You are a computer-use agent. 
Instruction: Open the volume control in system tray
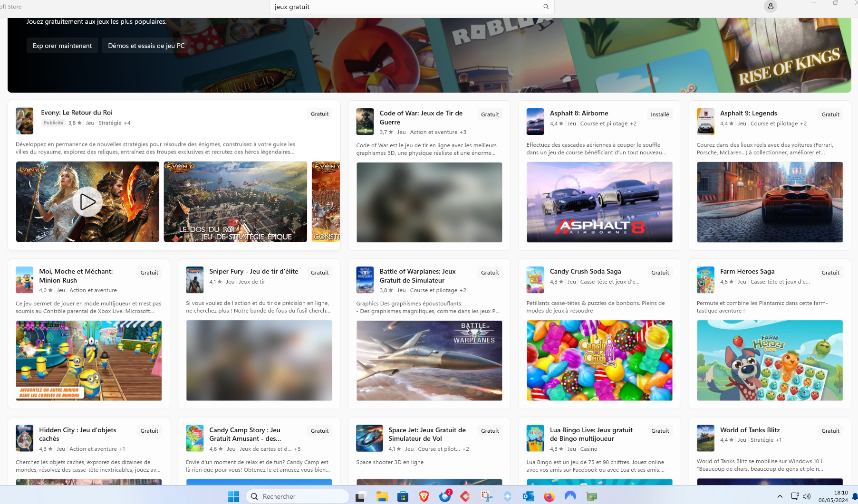click(x=807, y=496)
